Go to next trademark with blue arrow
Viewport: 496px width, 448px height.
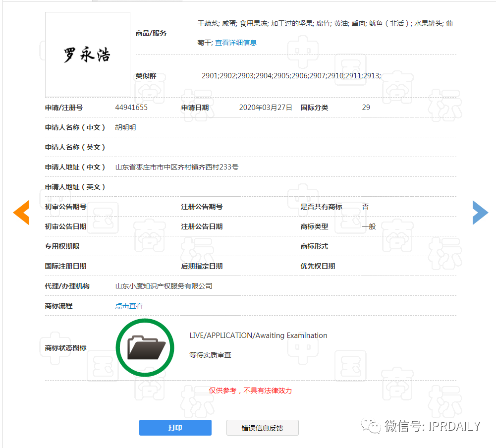point(481,213)
